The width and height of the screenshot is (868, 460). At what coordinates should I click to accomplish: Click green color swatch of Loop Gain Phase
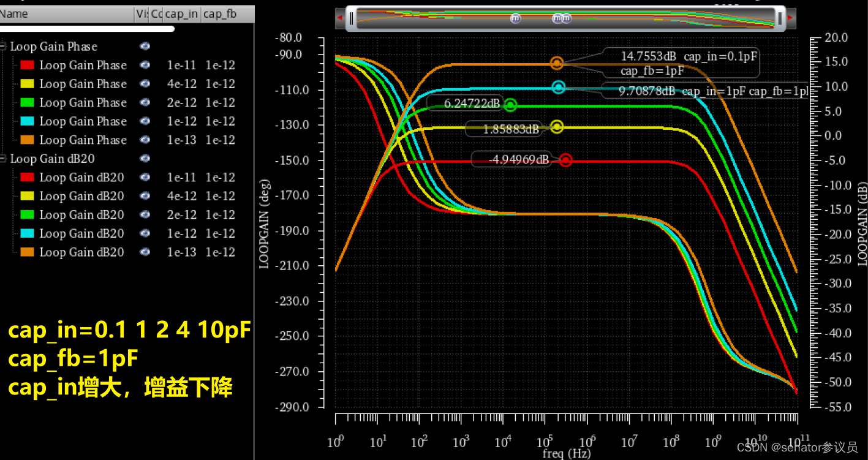point(27,103)
